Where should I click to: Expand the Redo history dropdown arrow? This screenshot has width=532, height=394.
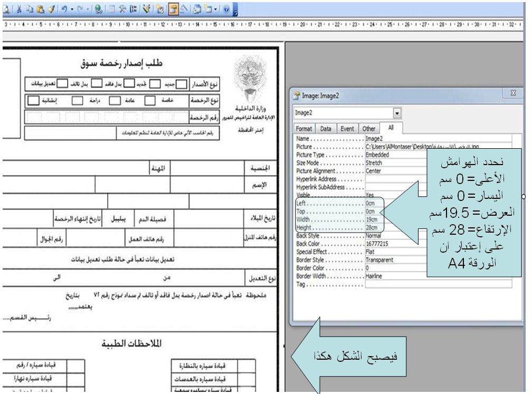(x=87, y=9)
